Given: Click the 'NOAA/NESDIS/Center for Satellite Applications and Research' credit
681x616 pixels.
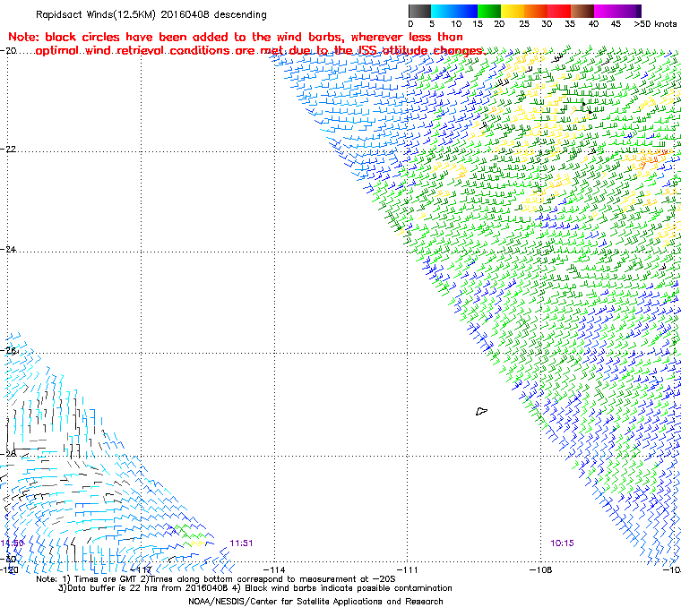Looking at the screenshot, I should coord(315,602).
